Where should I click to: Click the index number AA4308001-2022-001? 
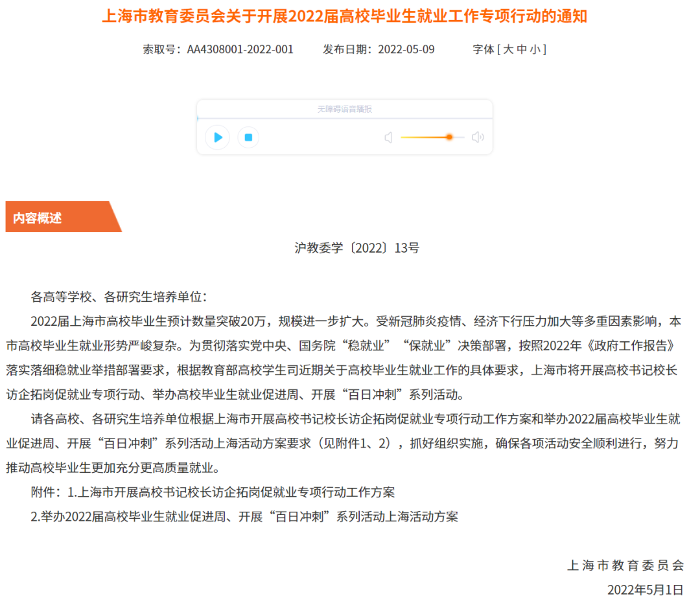pyautogui.click(x=240, y=49)
